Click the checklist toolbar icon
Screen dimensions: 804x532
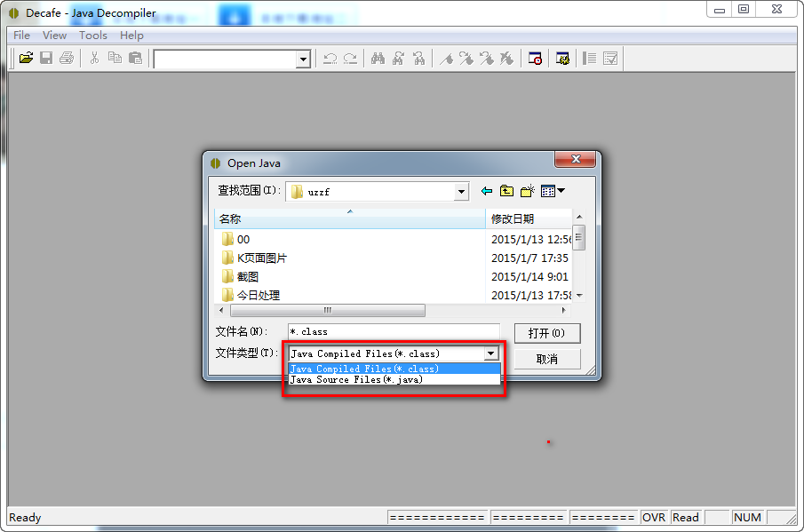610,59
